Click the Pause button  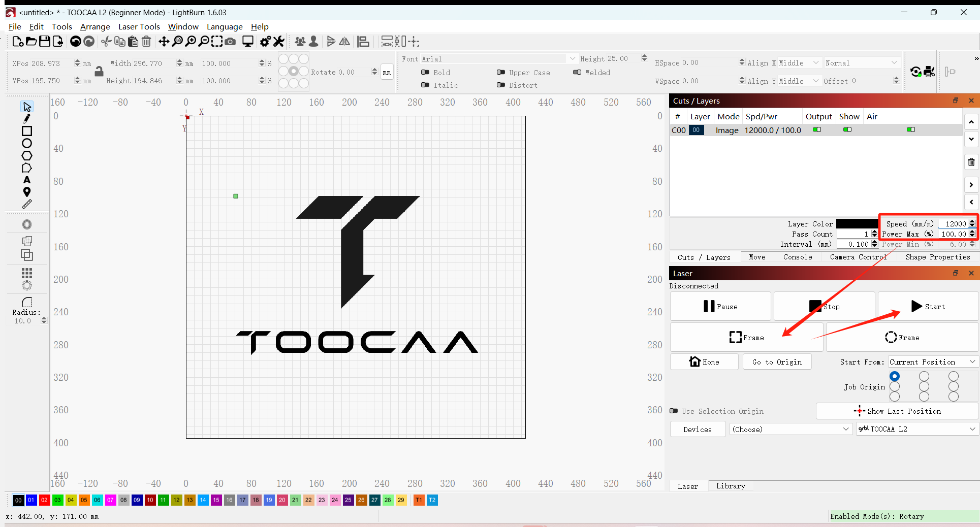[x=720, y=306]
